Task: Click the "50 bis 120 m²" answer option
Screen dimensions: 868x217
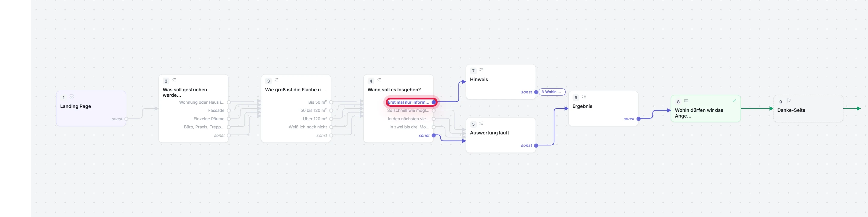Action: (x=313, y=111)
